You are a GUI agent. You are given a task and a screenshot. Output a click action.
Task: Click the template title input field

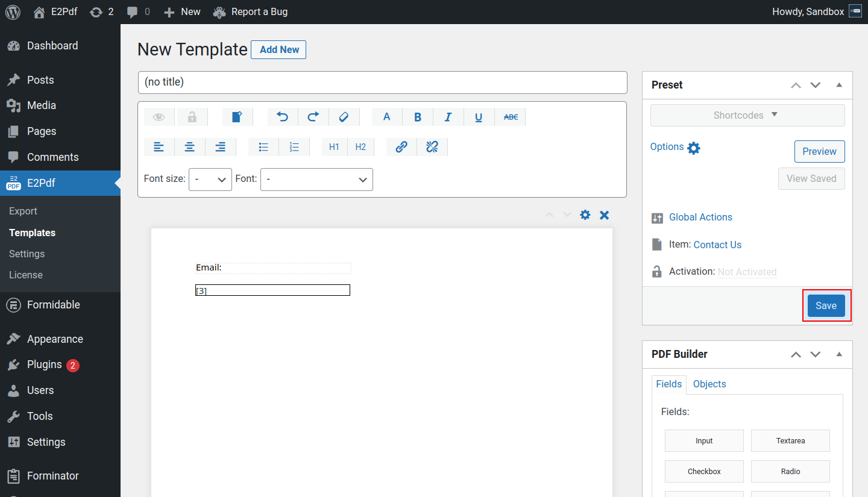[382, 83]
